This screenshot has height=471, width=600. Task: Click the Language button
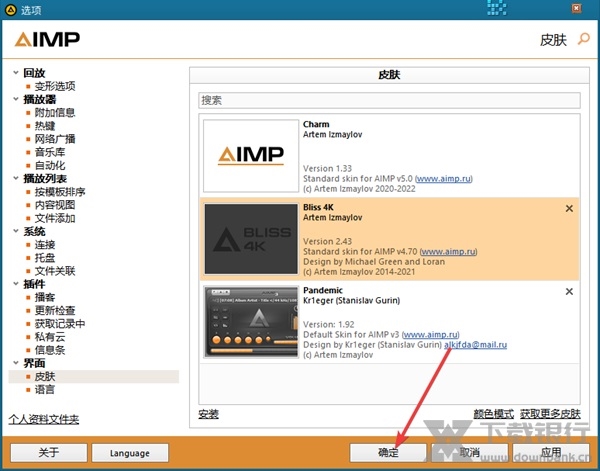click(130, 453)
